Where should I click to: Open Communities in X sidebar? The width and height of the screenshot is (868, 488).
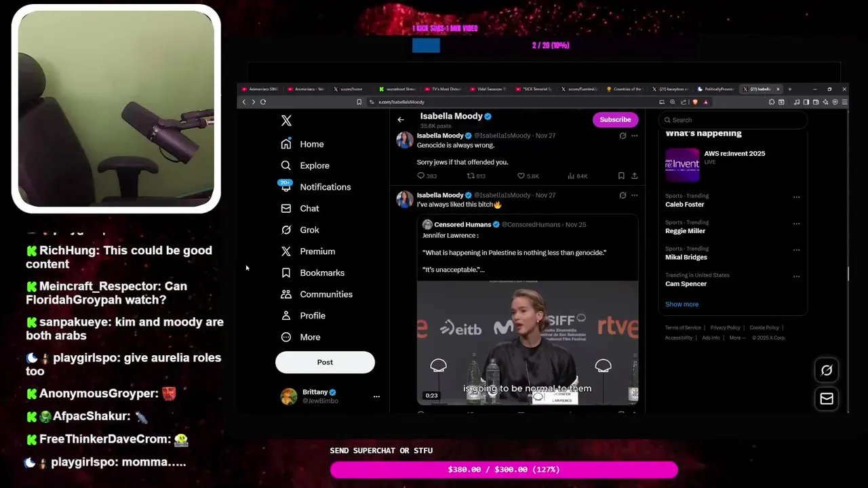(x=317, y=294)
